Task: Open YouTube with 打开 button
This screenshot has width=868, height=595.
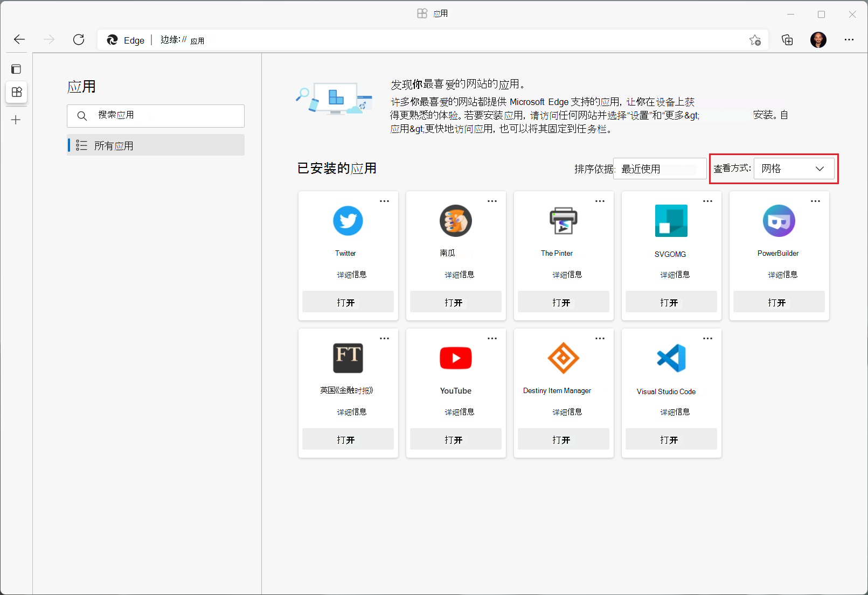Action: pyautogui.click(x=456, y=439)
